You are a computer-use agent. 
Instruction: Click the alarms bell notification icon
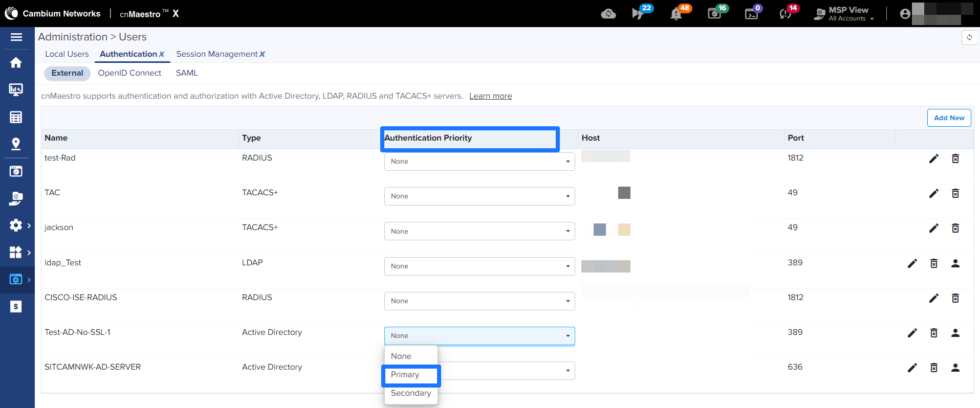click(676, 14)
